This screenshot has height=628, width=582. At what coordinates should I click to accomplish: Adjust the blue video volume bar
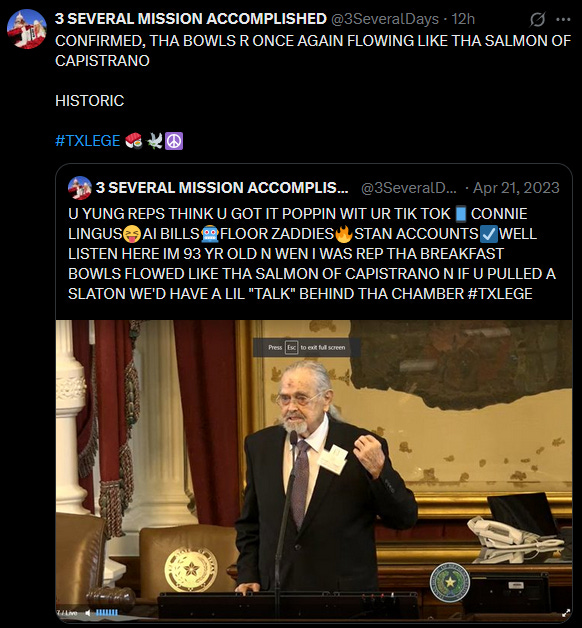click(107, 612)
